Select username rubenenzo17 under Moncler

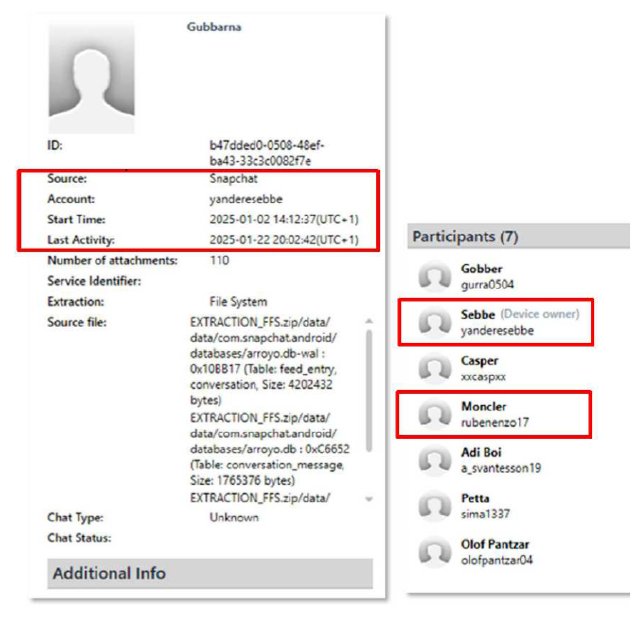coord(495,422)
